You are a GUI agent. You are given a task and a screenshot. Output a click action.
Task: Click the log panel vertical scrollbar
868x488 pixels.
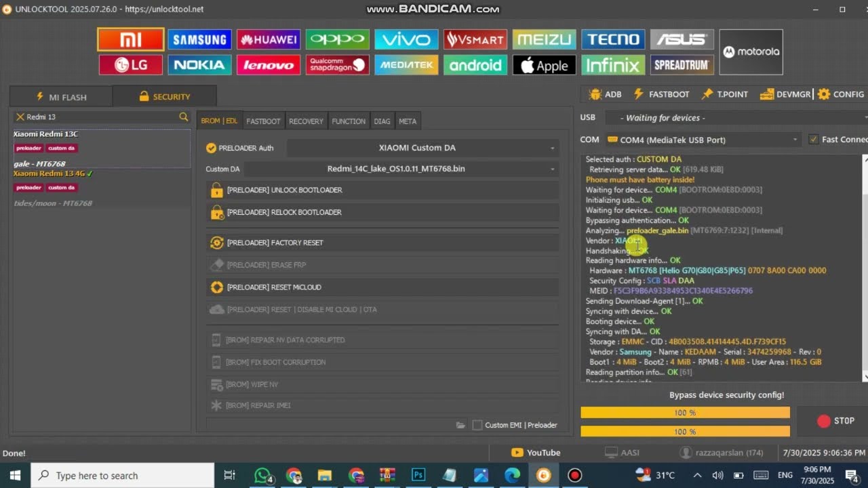(x=865, y=268)
